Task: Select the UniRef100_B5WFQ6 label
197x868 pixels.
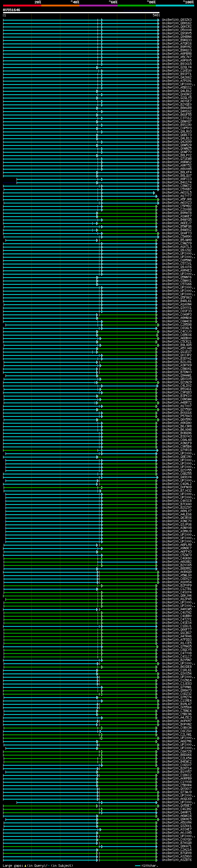Action: [x=177, y=226]
